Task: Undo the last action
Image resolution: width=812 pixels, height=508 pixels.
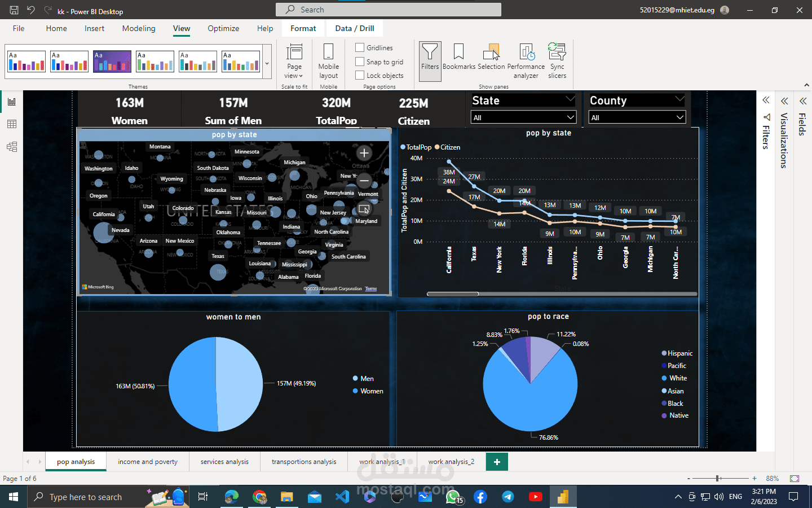Action: coord(31,10)
